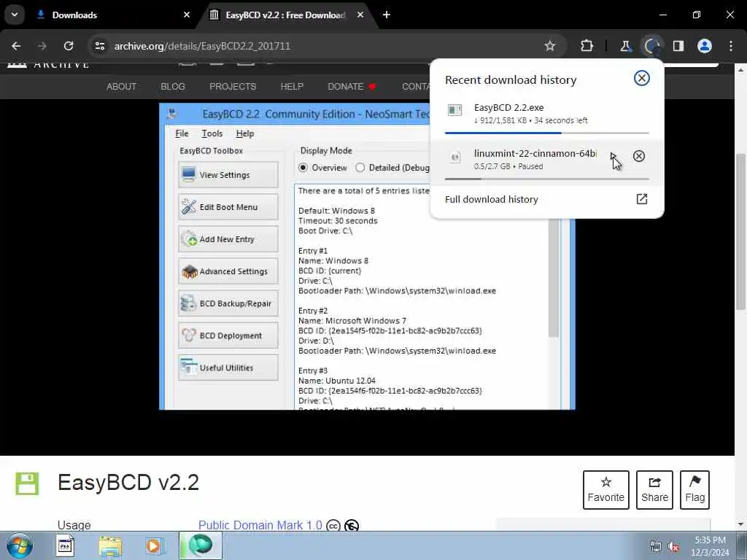This screenshot has height=560, width=747.
Task: Click the EasyBCD 2.2.exe file icon
Action: (x=455, y=111)
